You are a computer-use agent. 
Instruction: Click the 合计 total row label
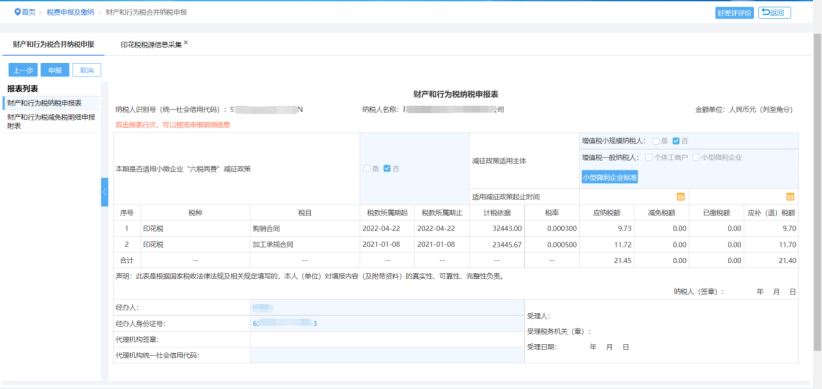point(127,260)
